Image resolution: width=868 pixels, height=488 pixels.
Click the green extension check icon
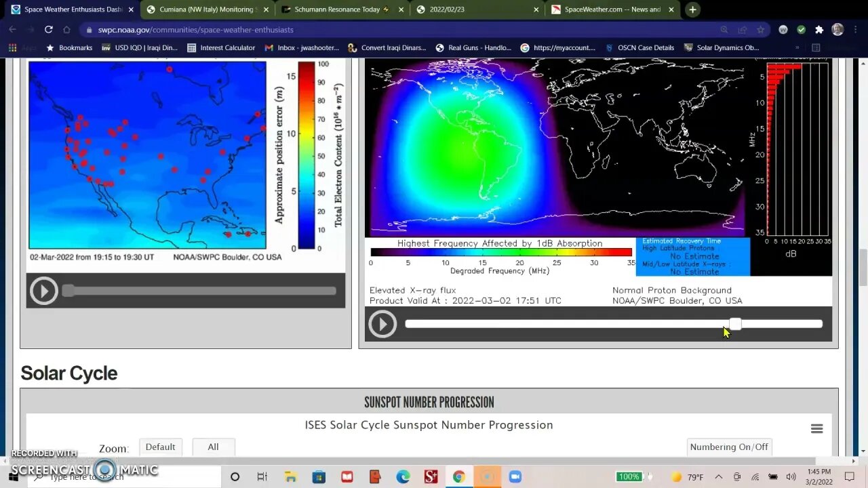click(801, 30)
